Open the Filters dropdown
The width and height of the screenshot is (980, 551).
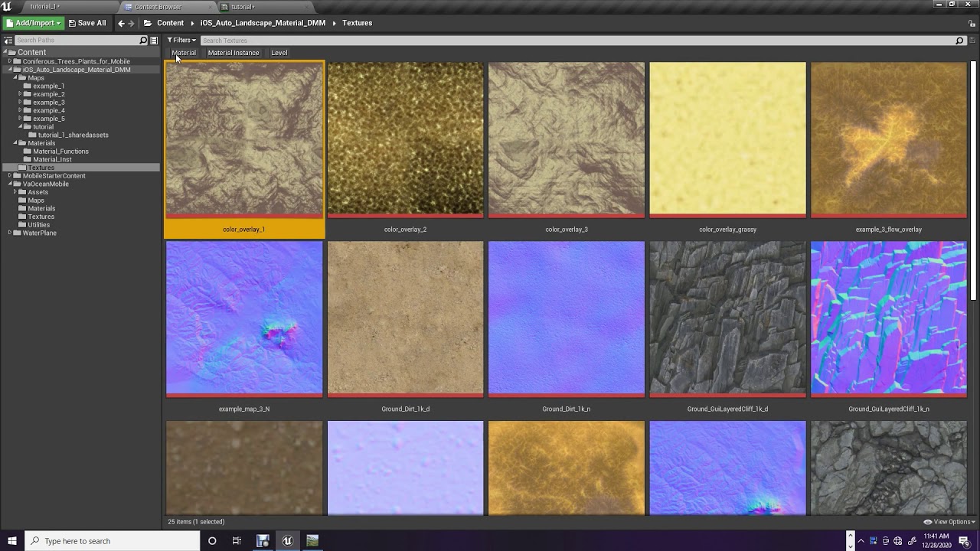(181, 40)
